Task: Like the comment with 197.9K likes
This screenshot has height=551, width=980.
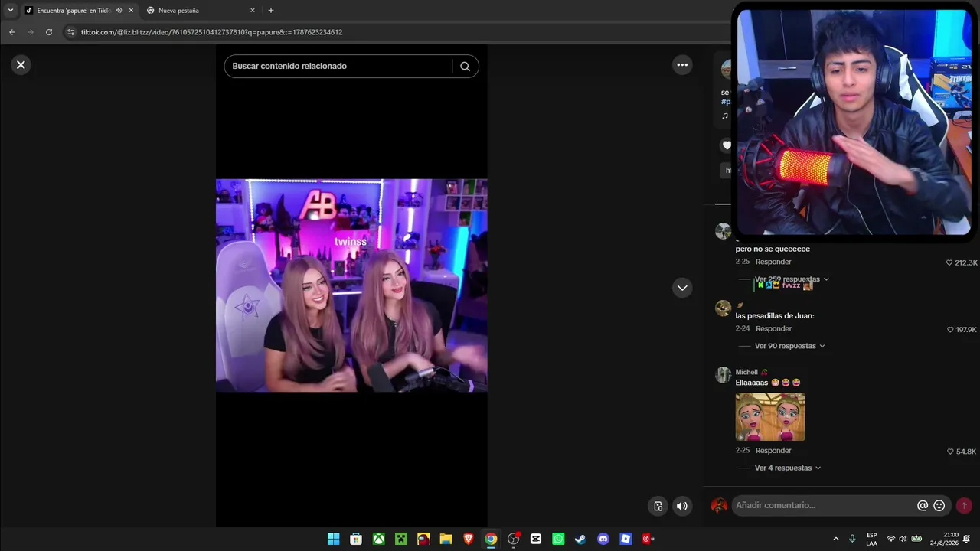Action: pos(950,330)
